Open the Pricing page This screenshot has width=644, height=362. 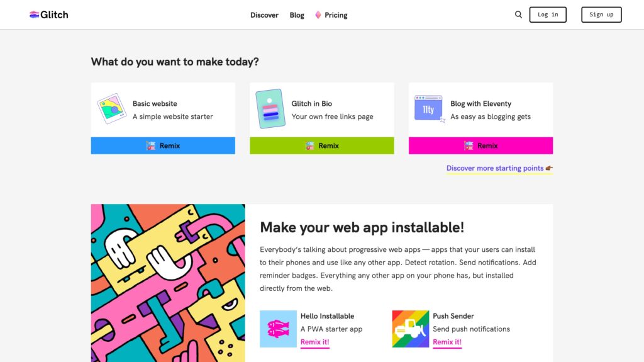click(x=336, y=15)
